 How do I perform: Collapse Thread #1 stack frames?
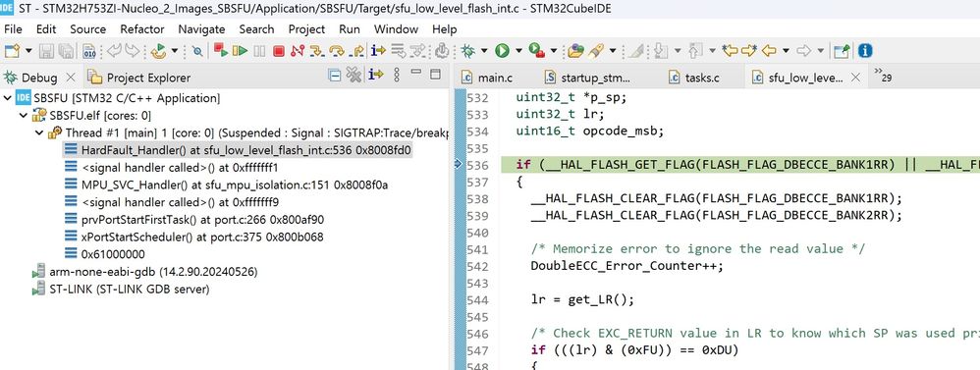39,133
